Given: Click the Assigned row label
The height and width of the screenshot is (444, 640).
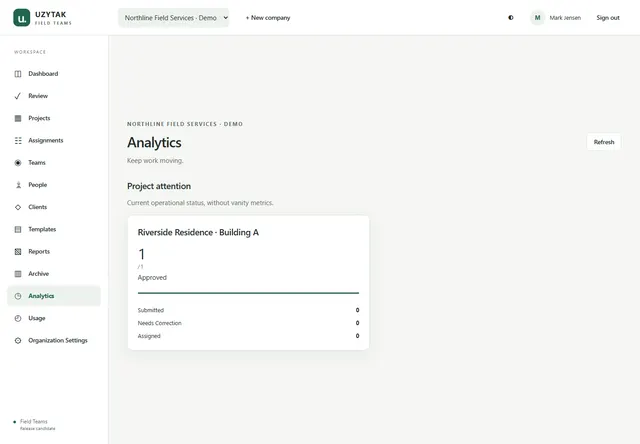Looking at the screenshot, I should (149, 336).
